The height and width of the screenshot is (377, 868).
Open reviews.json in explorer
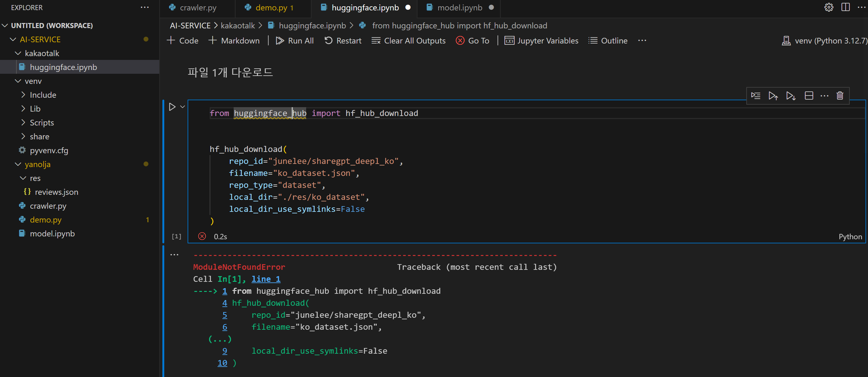56,192
